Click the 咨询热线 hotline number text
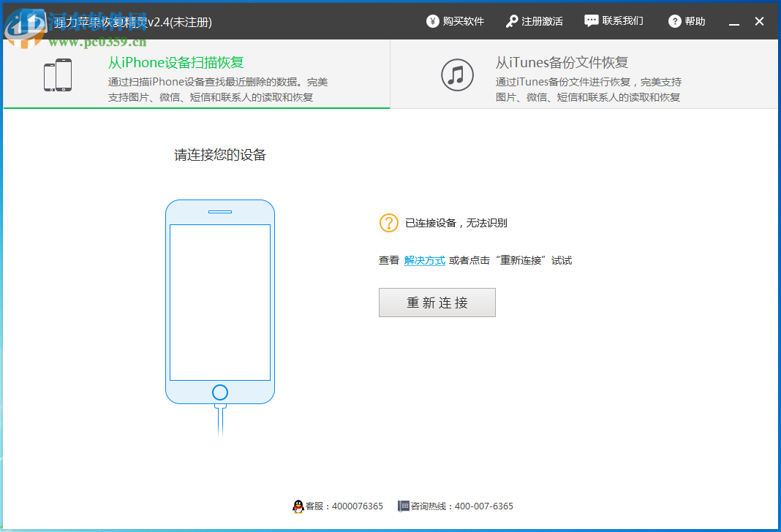Screen dimensions: 781x532 pos(462,506)
